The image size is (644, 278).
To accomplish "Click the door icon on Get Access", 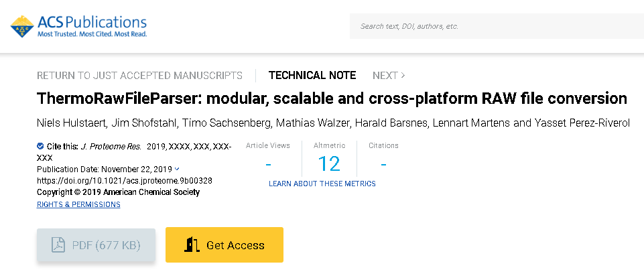I will [x=193, y=245].
